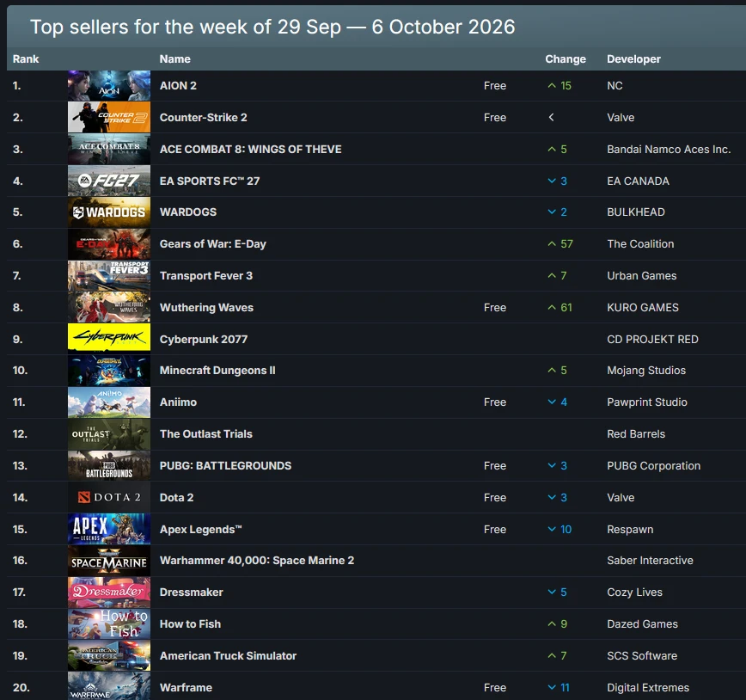Viewport: 746px width, 700px height.
Task: Click the up arrow beside 57
Action: [x=552, y=244]
